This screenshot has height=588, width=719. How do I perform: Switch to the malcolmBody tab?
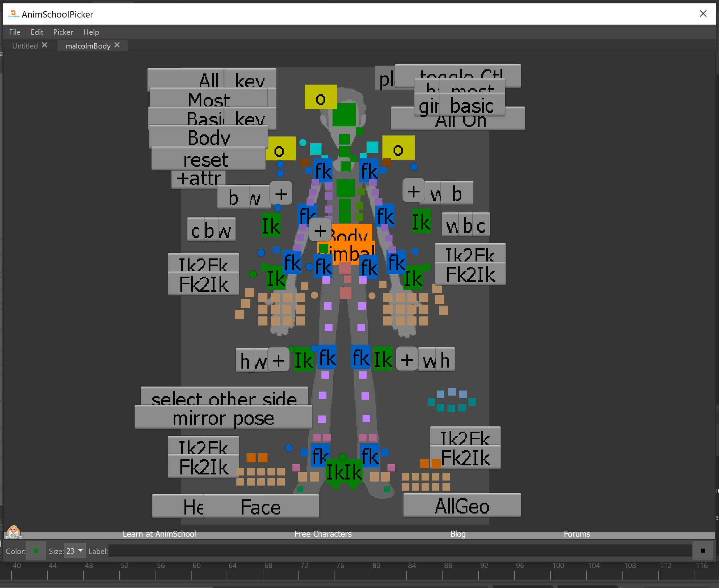point(88,46)
